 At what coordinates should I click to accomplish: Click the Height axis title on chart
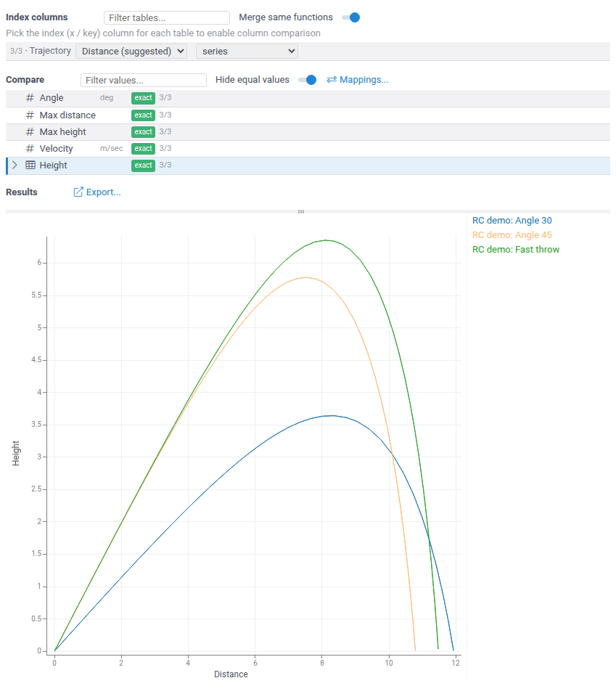(16, 453)
